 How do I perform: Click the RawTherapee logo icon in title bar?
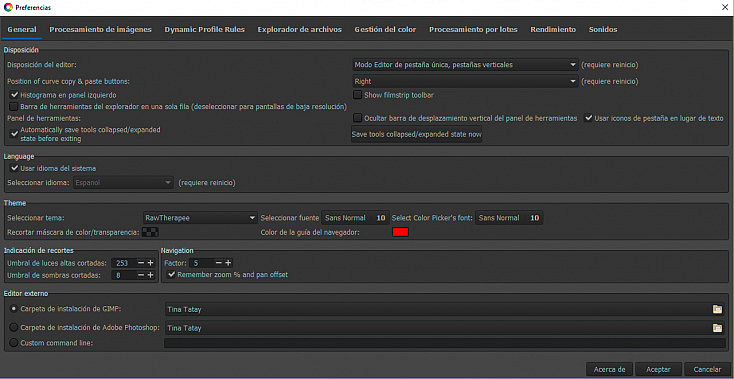click(x=7, y=7)
